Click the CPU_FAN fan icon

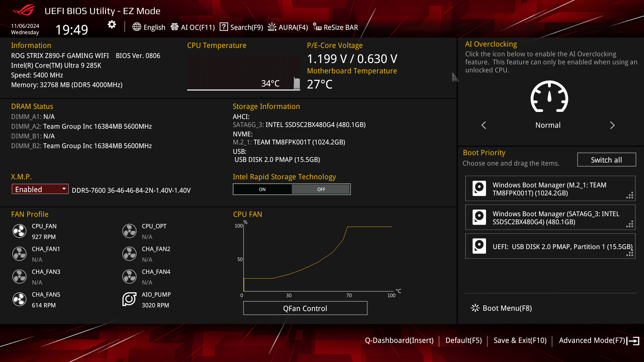coord(19,231)
